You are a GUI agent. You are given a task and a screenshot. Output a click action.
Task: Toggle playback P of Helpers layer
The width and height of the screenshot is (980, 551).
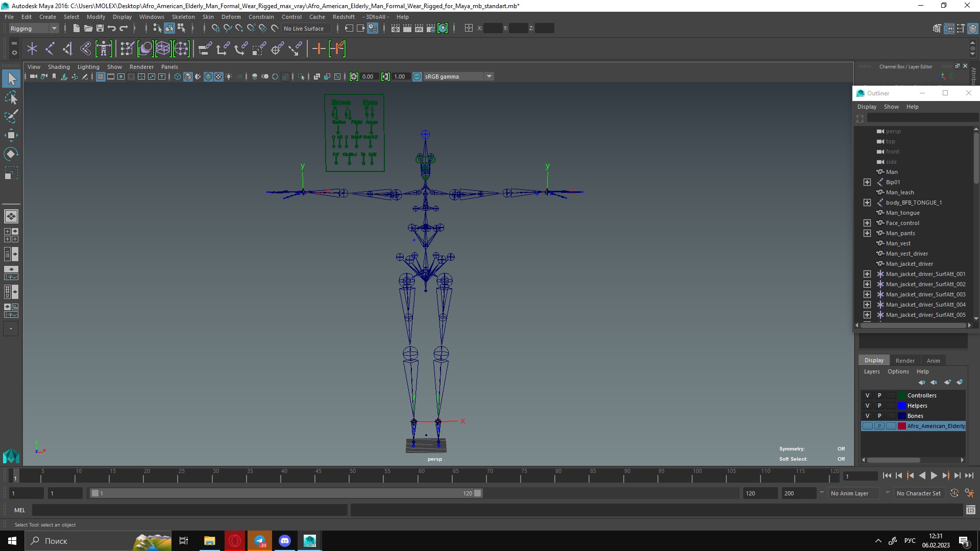click(879, 406)
